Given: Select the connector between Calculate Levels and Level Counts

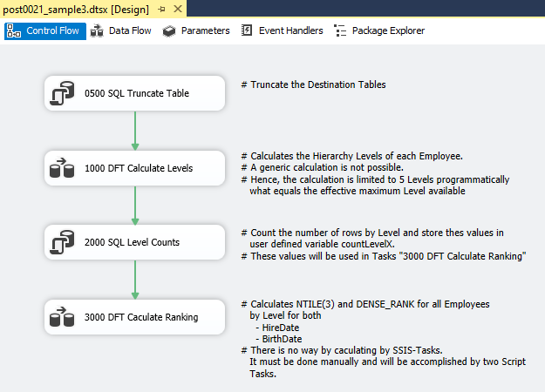Looking at the screenshot, I should tap(135, 206).
